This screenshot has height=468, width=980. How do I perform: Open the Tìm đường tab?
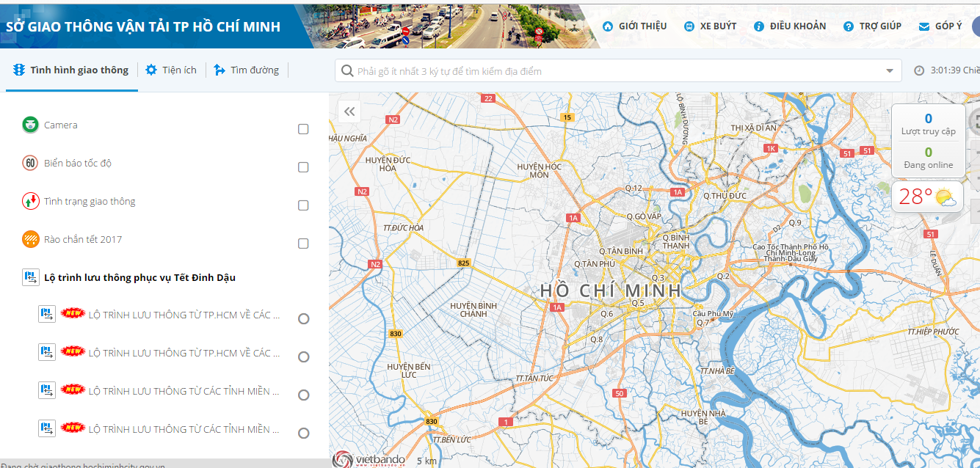pyautogui.click(x=246, y=70)
